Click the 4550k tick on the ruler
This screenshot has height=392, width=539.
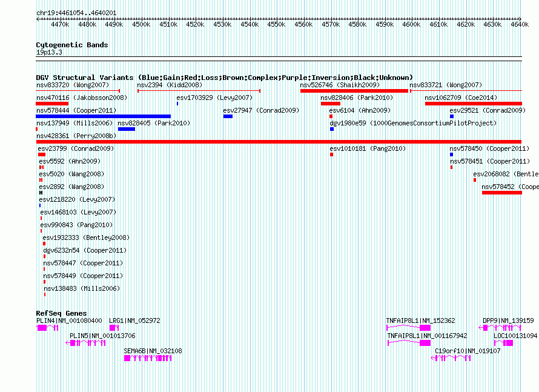click(x=276, y=24)
